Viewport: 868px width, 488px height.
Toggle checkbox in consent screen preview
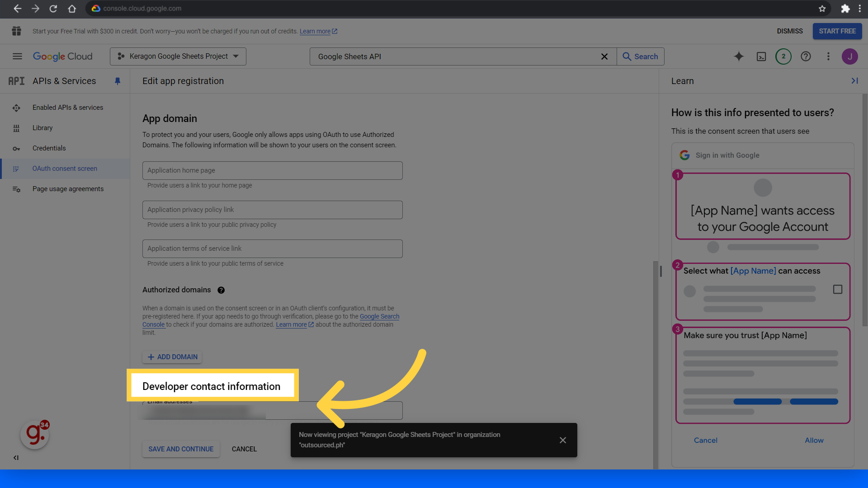(838, 289)
